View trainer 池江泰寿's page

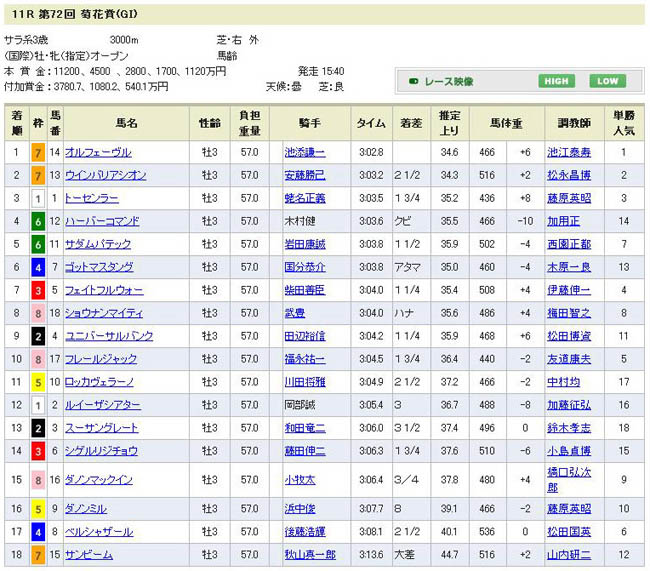570,152
